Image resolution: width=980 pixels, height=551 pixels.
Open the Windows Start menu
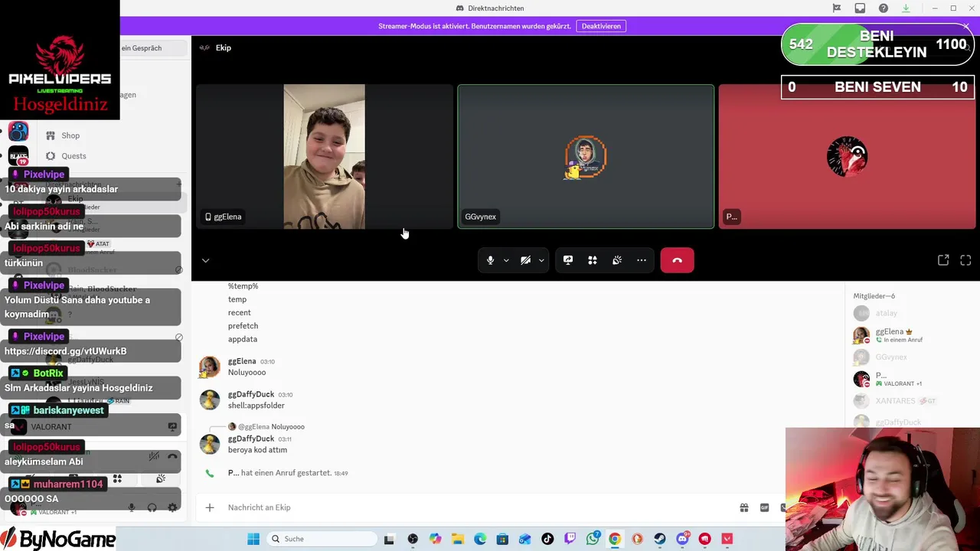[x=253, y=539]
